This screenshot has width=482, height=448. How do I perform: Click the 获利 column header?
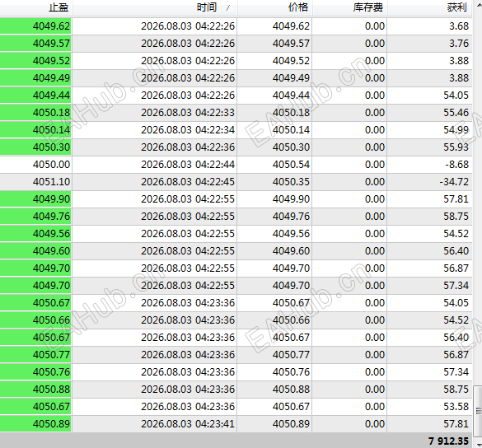429,7
